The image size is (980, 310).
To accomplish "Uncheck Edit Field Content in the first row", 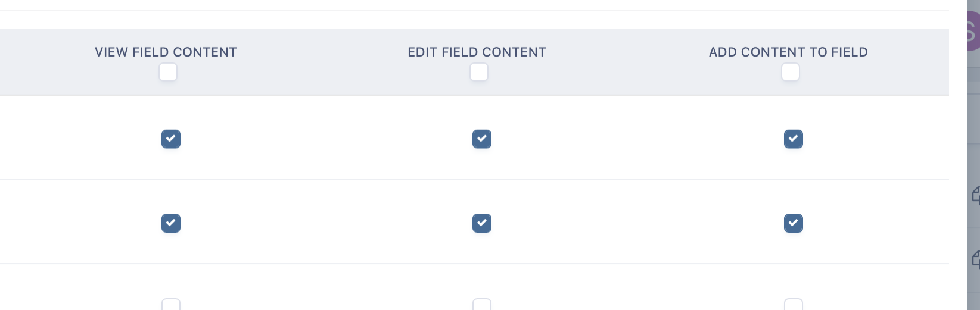I will click(x=482, y=139).
